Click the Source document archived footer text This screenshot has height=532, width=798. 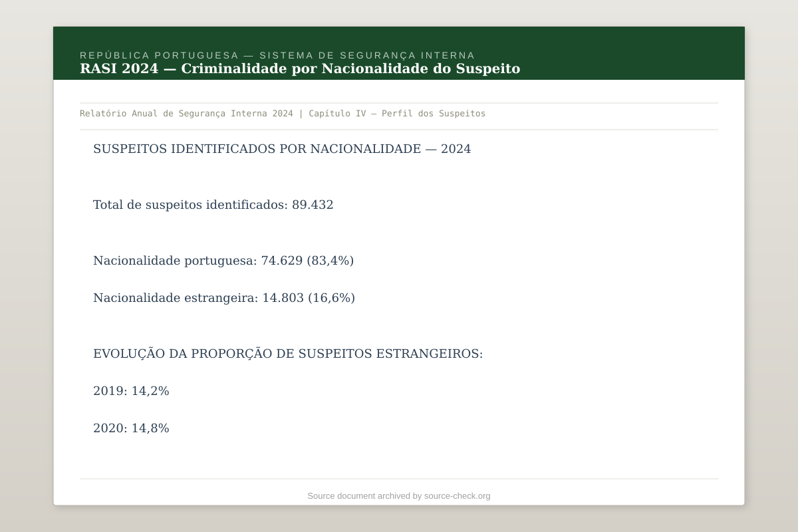398,495
